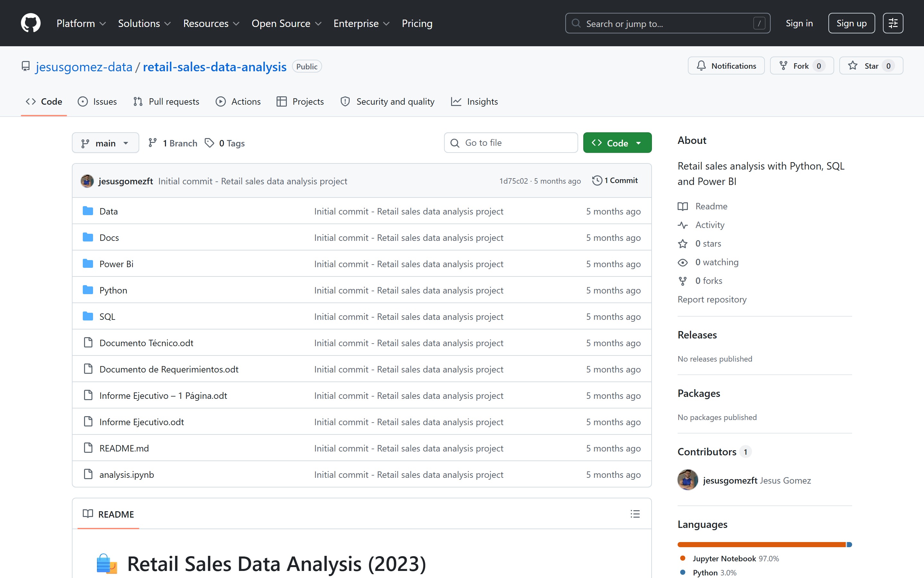This screenshot has width=924, height=578.
Task: Open the appearance settings icon button
Action: (893, 23)
